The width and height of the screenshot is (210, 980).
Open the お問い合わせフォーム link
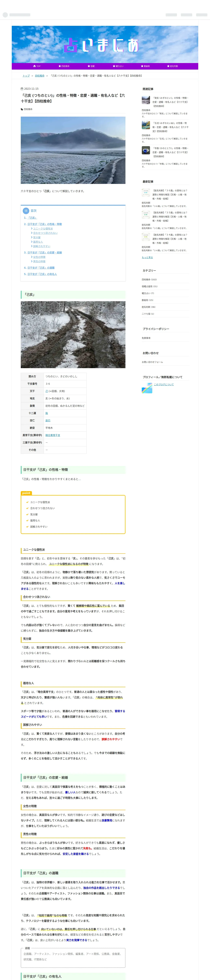pyautogui.click(x=152, y=362)
